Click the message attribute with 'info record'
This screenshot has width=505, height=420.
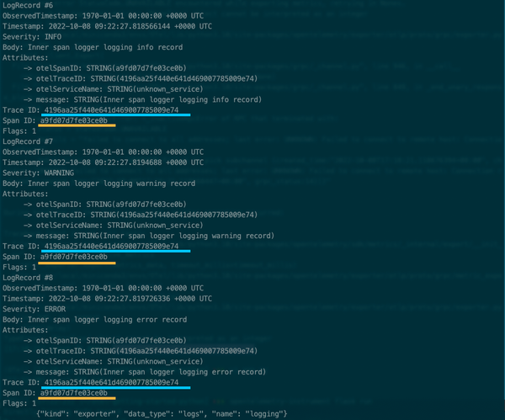pos(143,100)
